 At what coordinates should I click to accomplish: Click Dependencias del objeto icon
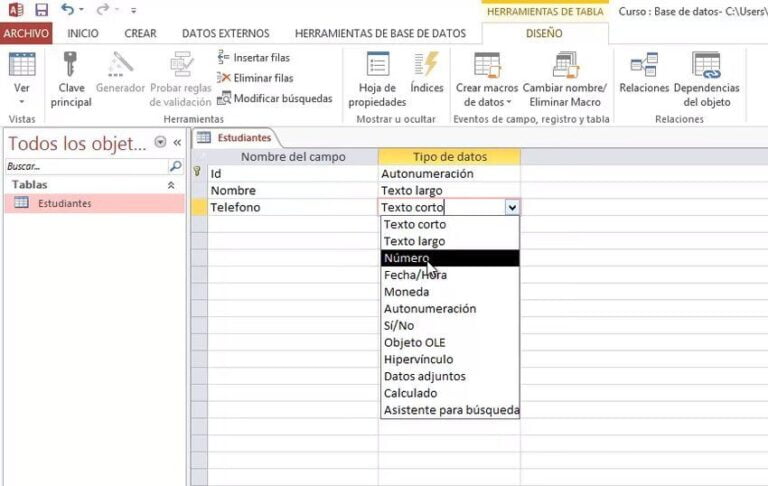tap(706, 65)
